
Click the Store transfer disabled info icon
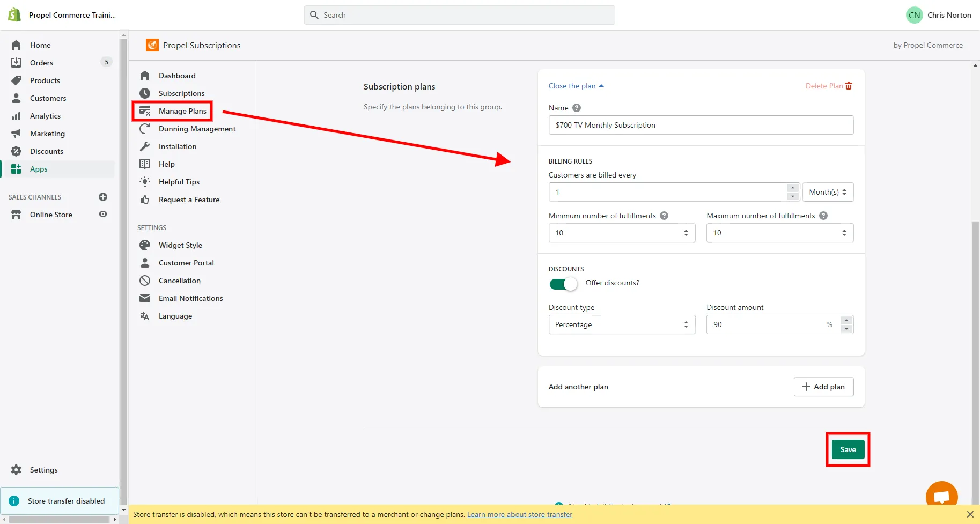(14, 501)
